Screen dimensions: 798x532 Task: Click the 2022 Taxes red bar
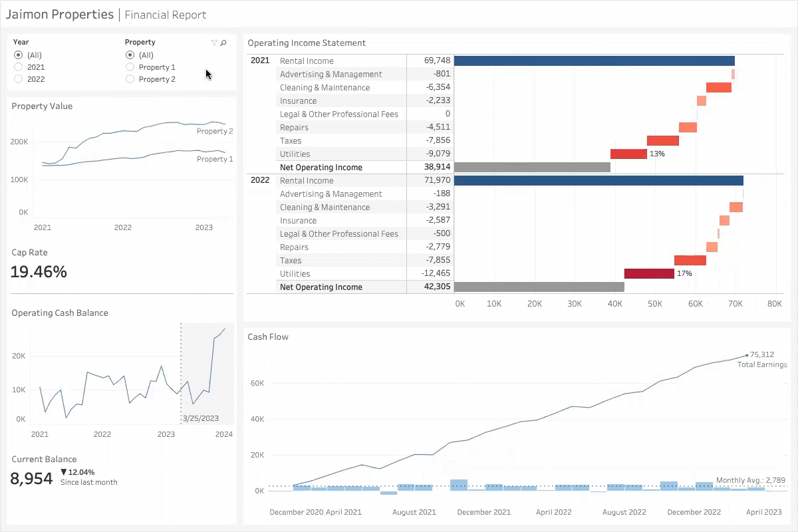point(690,260)
